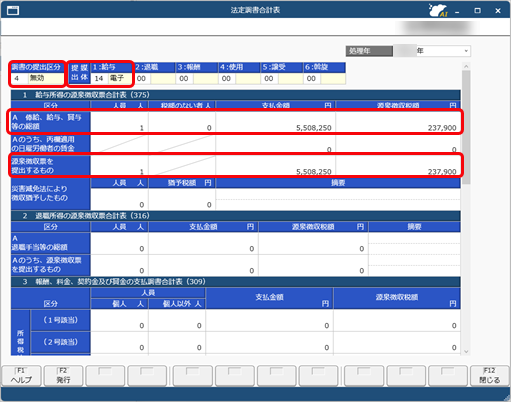Click 支払金額 0 in （２号該当） row
The height and width of the screenshot is (402, 511).
tap(269, 343)
